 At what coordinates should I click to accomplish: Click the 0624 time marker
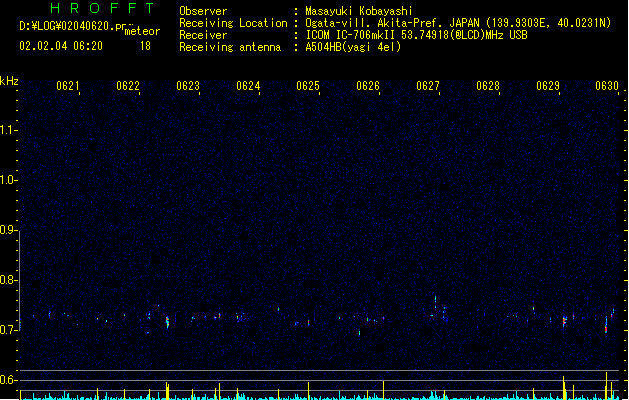pyautogui.click(x=248, y=86)
